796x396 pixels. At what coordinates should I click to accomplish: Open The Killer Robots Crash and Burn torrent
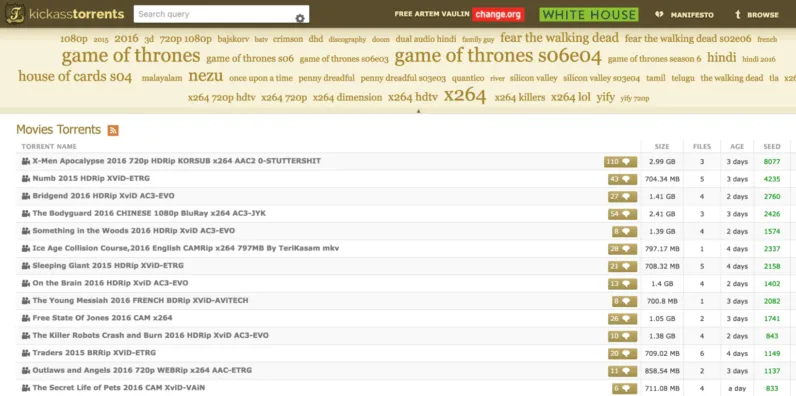(151, 336)
